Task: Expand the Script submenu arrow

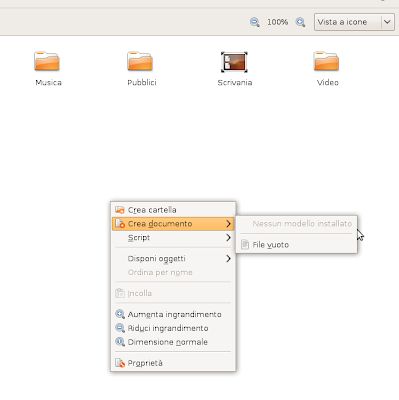Action: (228, 238)
